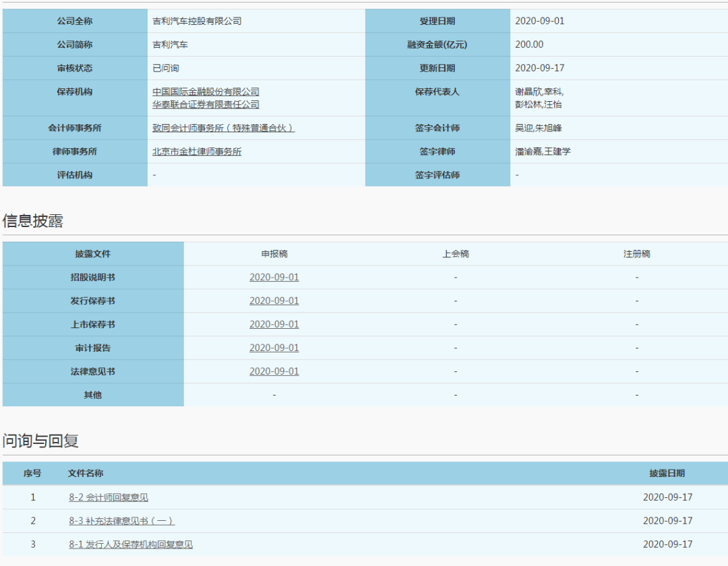This screenshot has width=728, height=566.
Task: Open the 招股说明书 申报稿 dated 2020-09-01
Action: (274, 277)
